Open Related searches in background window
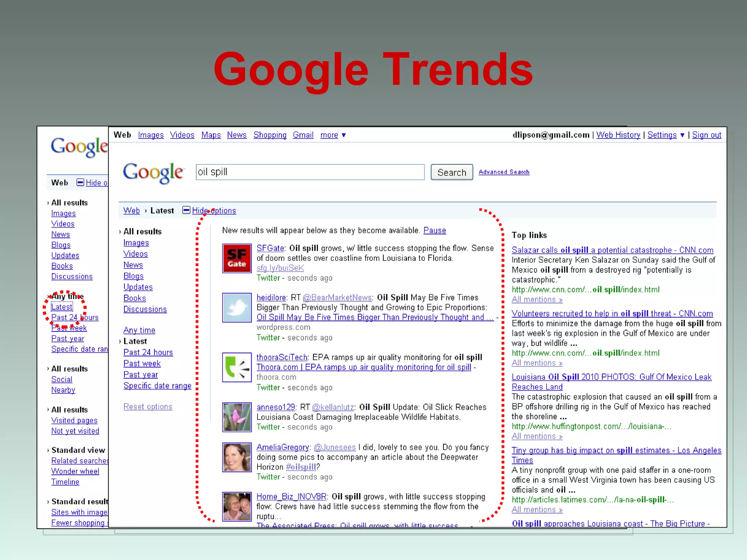 coord(80,461)
